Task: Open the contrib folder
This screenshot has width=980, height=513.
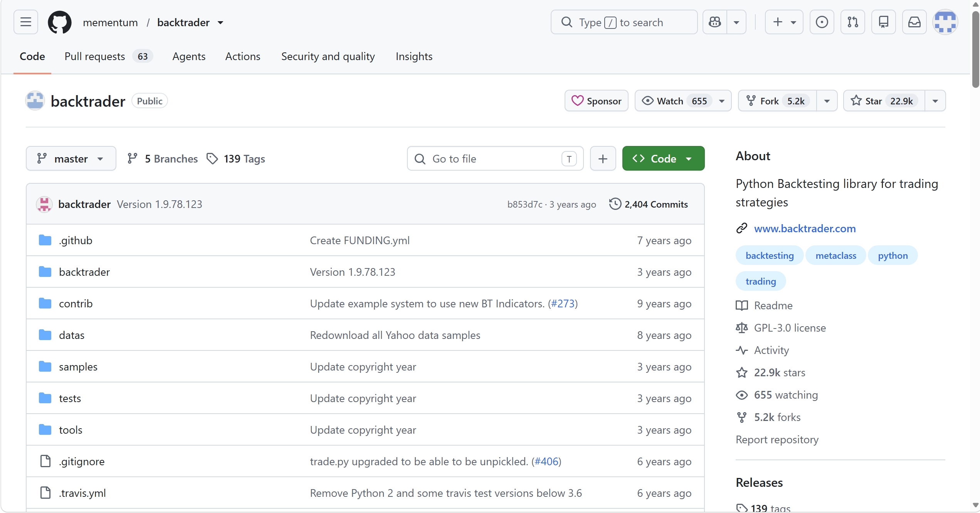Action: click(x=76, y=303)
